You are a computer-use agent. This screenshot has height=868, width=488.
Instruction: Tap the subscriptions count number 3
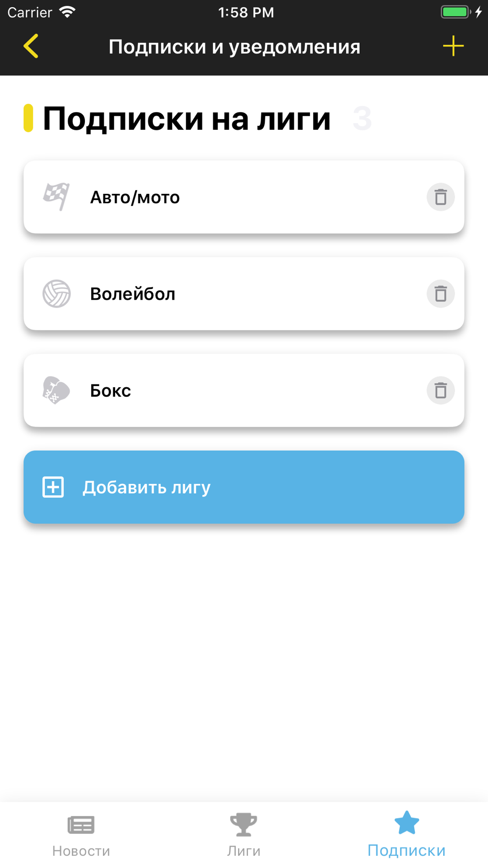tap(362, 119)
